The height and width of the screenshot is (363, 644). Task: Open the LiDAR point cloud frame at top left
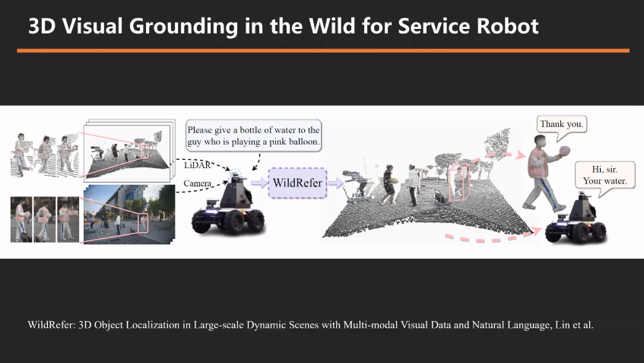(x=128, y=151)
